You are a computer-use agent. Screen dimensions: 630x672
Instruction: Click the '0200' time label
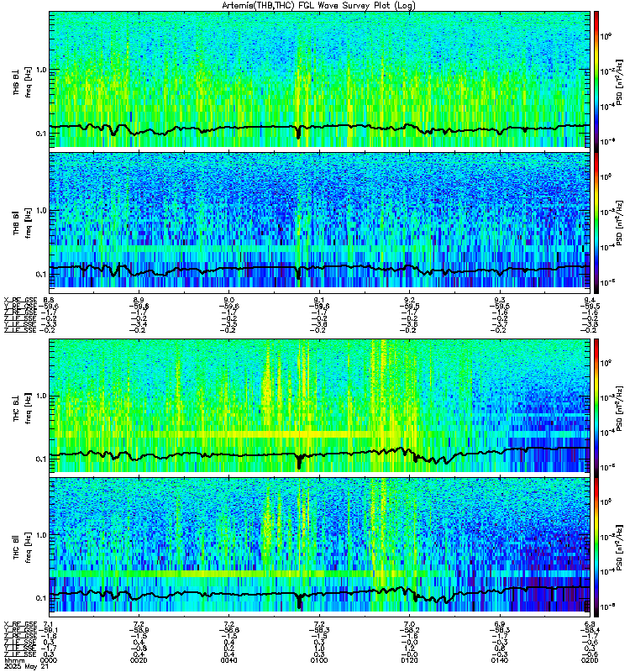click(x=590, y=660)
